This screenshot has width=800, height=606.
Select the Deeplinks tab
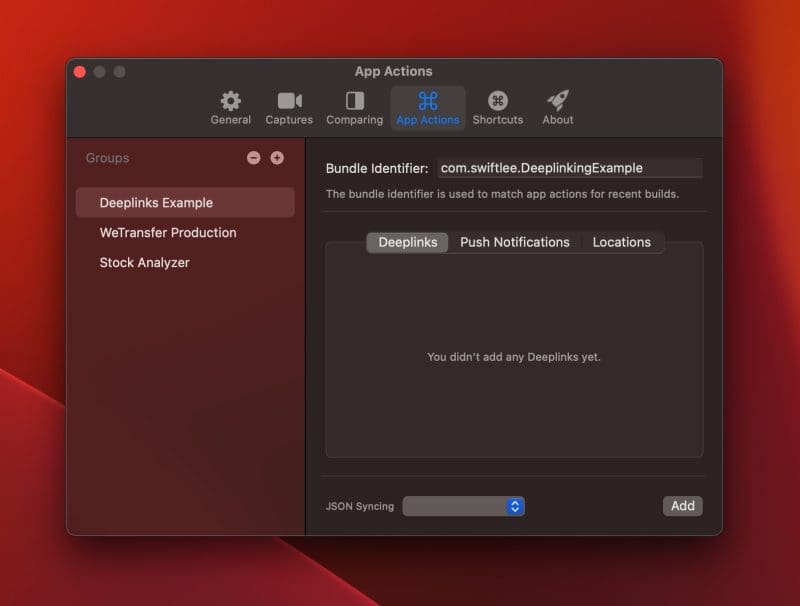[x=406, y=242]
